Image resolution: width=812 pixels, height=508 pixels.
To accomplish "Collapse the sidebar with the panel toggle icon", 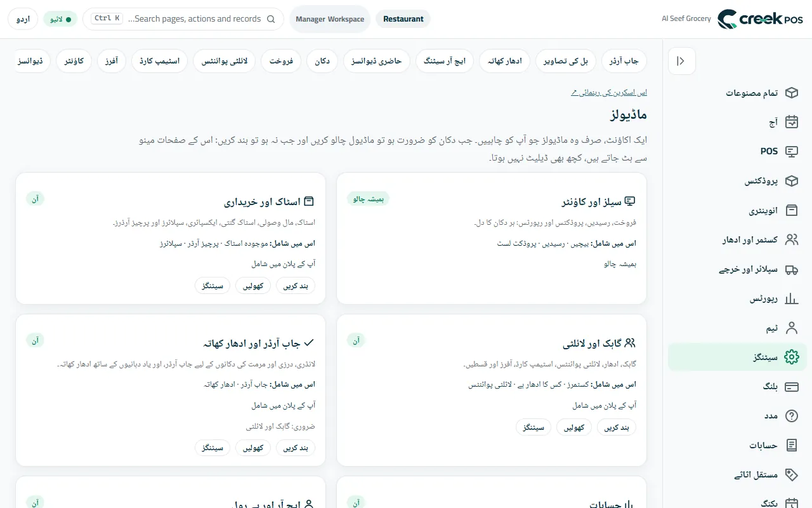I will pos(682,61).
